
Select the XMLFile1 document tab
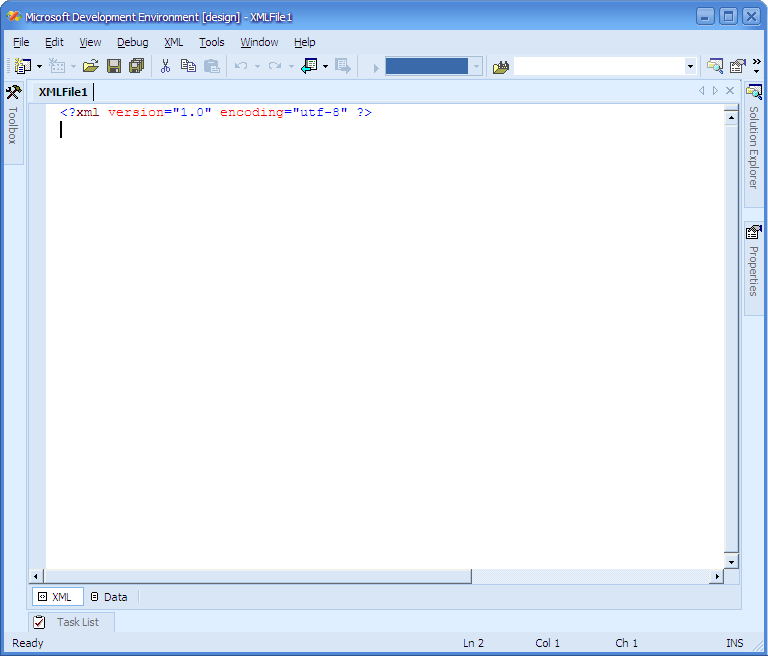(63, 91)
